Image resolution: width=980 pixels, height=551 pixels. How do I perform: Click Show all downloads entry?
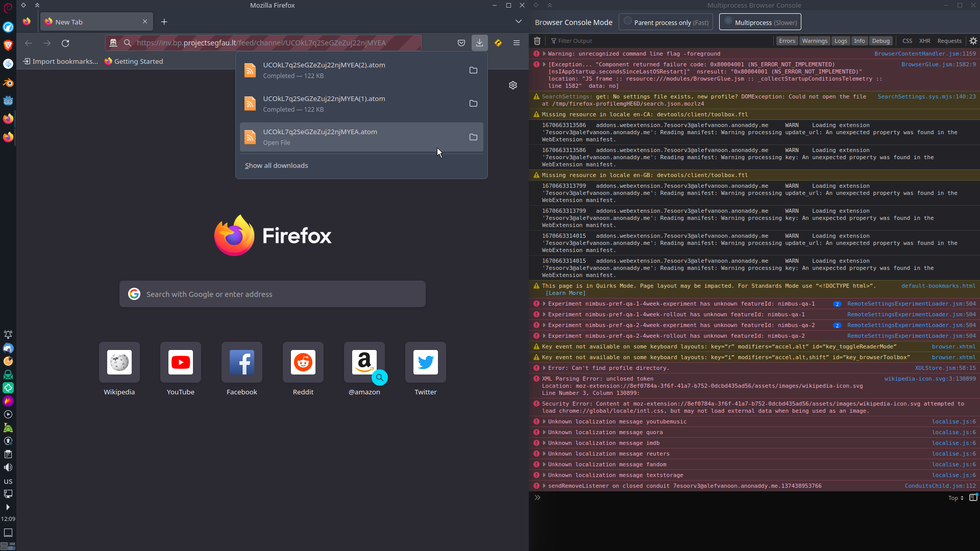click(x=276, y=166)
